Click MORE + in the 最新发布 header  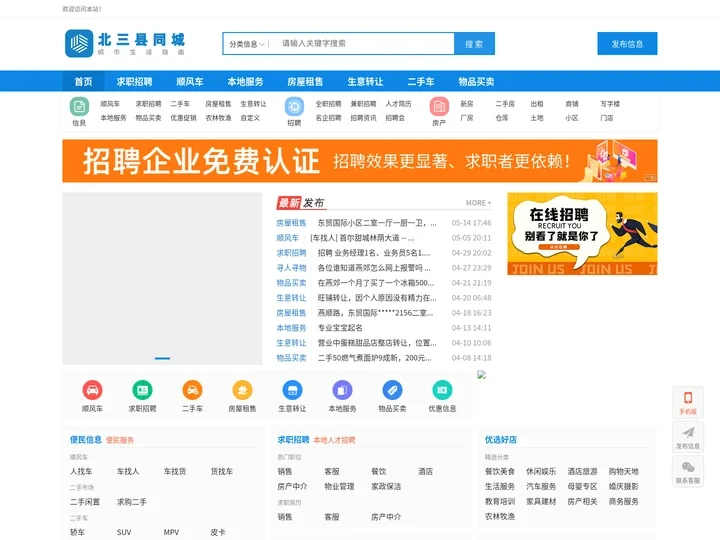coord(478,203)
